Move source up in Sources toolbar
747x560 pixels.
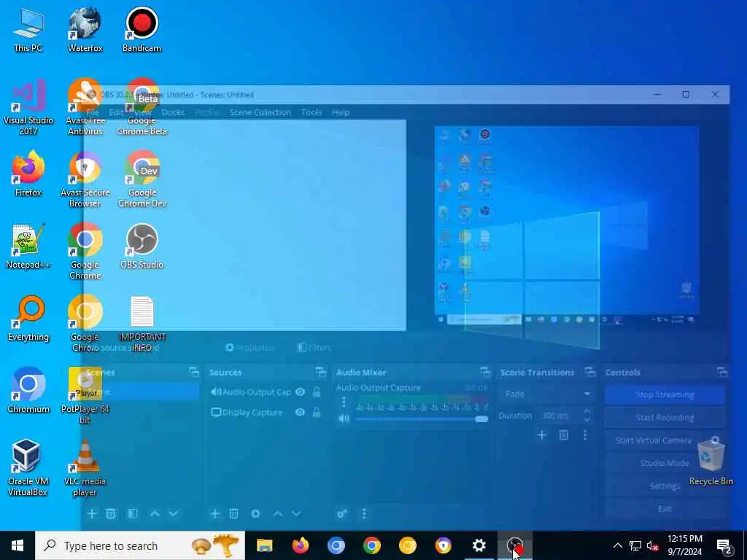point(278,513)
